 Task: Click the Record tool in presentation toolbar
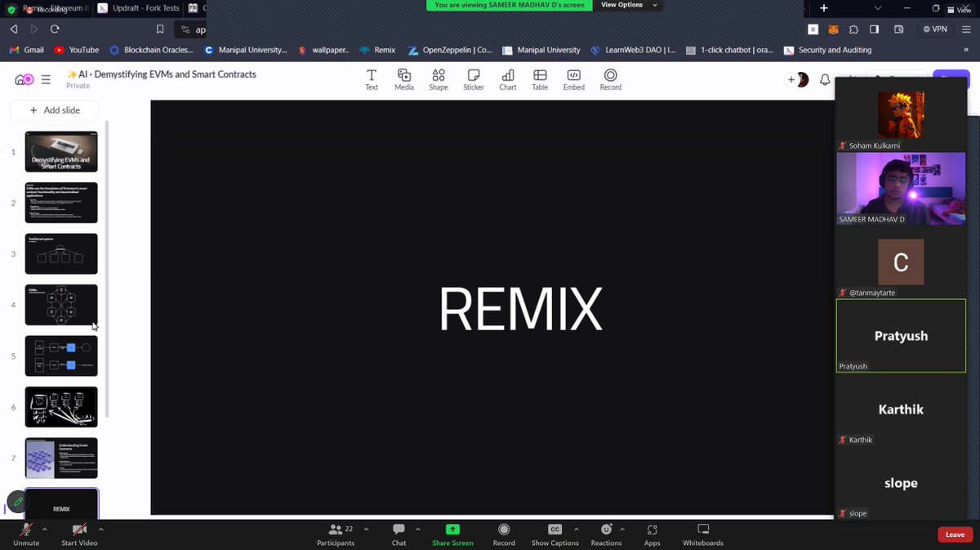pos(611,78)
